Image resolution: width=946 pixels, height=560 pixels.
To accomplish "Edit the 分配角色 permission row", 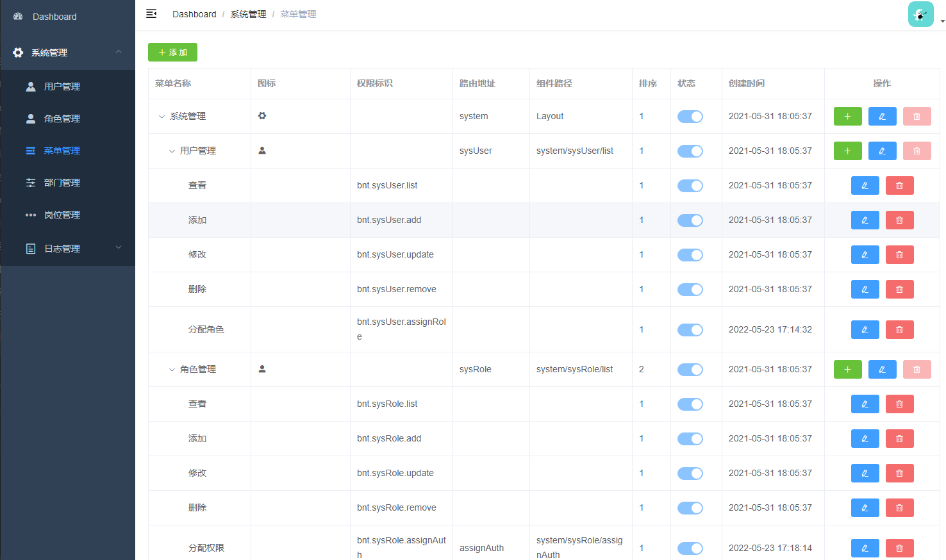I will pyautogui.click(x=865, y=330).
